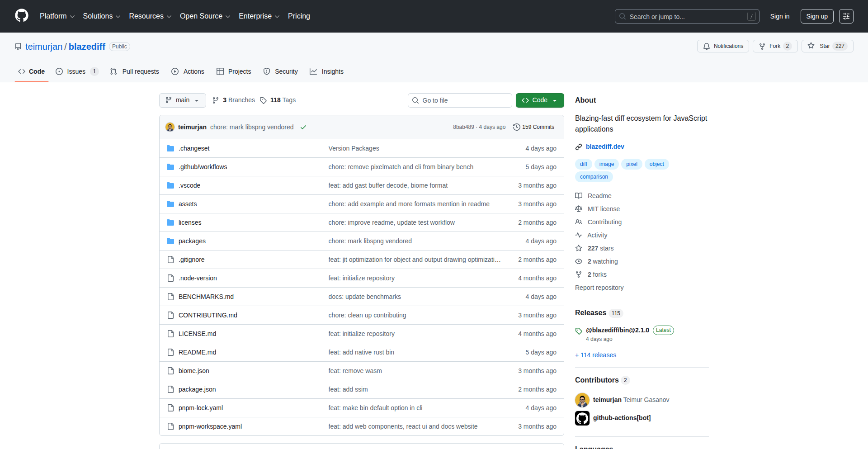Go to the Insights tab

click(326, 71)
